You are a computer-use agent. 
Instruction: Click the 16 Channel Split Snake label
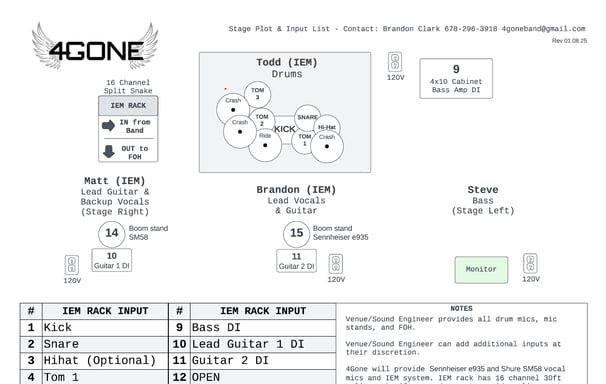(128, 87)
